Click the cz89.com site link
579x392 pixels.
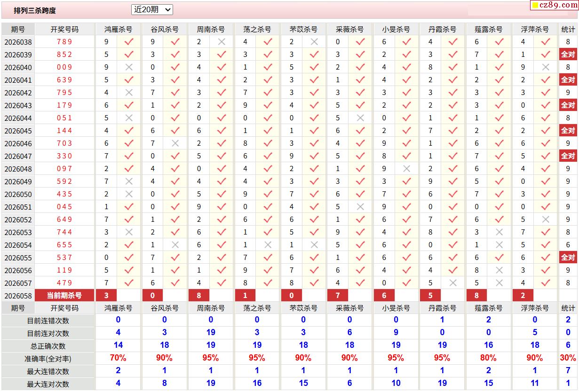pyautogui.click(x=558, y=5)
